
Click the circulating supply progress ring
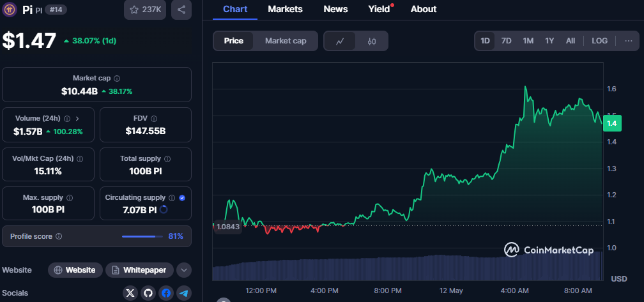(164, 209)
